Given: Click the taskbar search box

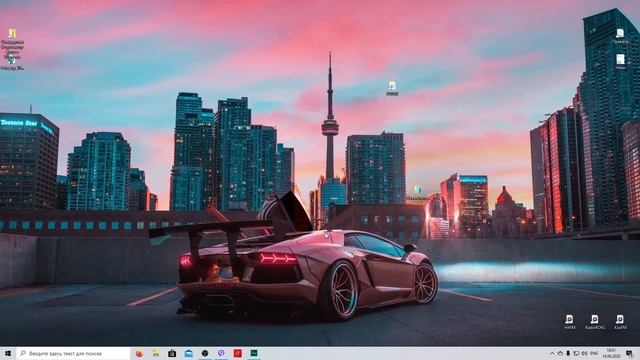Looking at the screenshot, I should pos(73,353).
